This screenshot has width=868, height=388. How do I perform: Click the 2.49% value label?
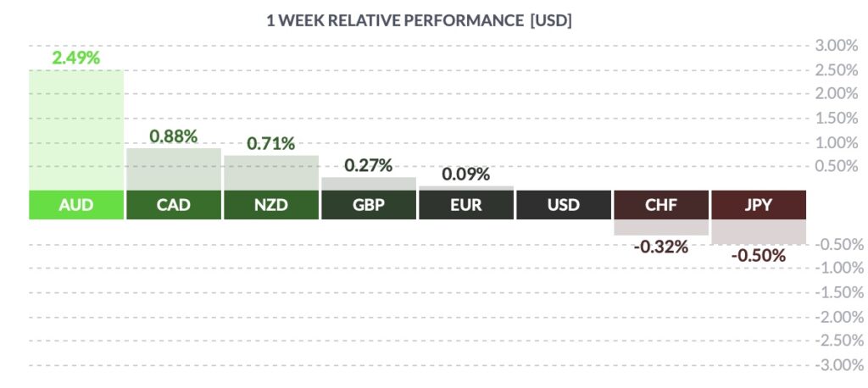(x=75, y=58)
